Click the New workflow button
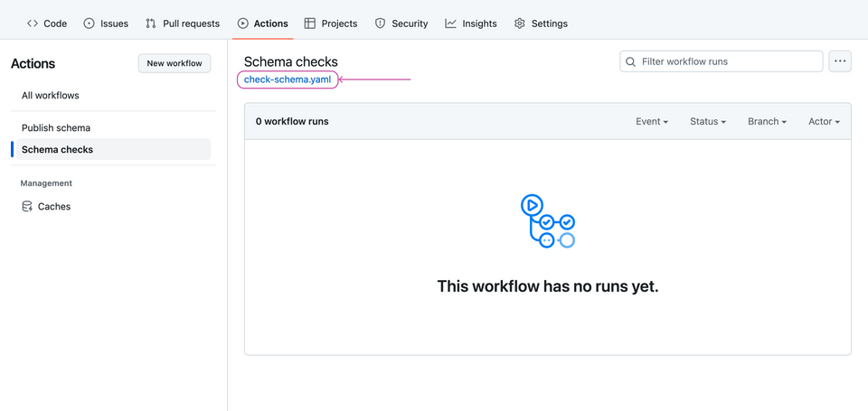Screen dimensions: 868x411 point(175,63)
